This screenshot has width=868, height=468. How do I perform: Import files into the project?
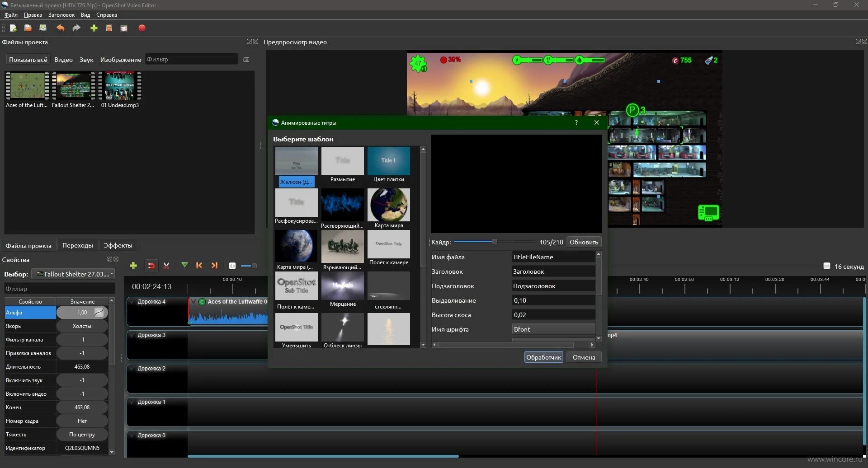(94, 28)
